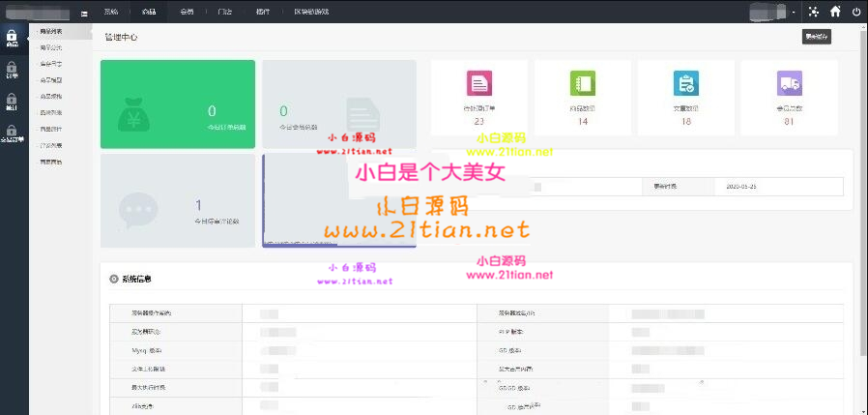The width and height of the screenshot is (868, 415).
Task: Select the 商品 bag icon in left rail
Action: pos(12,39)
